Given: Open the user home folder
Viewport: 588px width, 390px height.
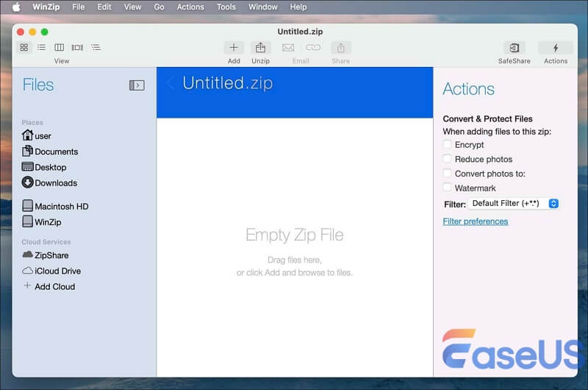Looking at the screenshot, I should [x=36, y=135].
